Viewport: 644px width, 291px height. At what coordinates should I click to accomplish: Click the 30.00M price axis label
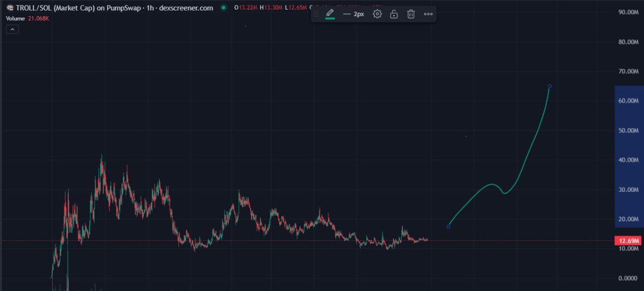[x=629, y=190]
